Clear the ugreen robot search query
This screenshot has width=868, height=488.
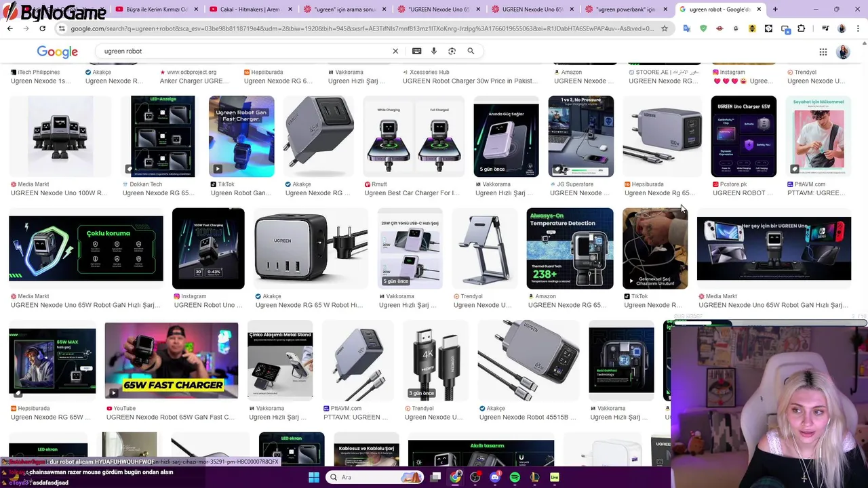395,51
